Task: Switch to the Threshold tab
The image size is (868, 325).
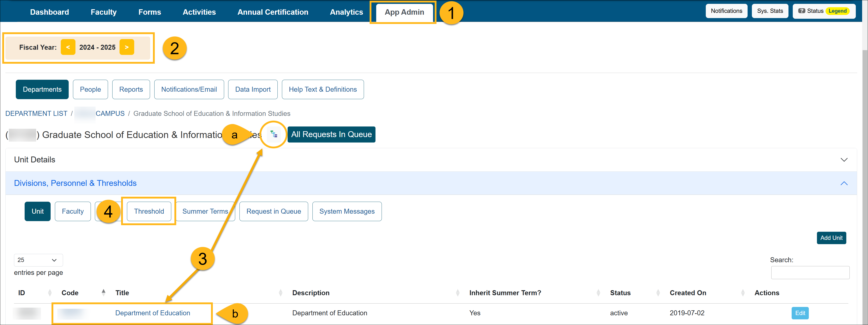Action: click(149, 211)
